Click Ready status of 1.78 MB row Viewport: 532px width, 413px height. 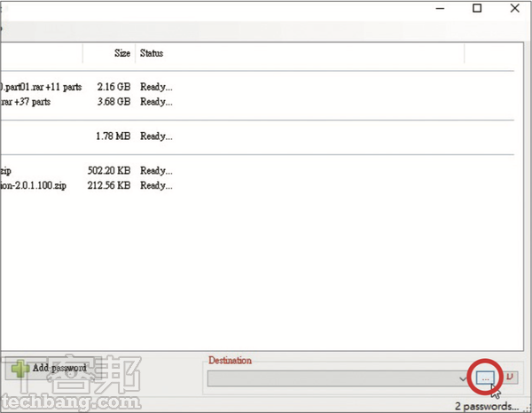(156, 136)
